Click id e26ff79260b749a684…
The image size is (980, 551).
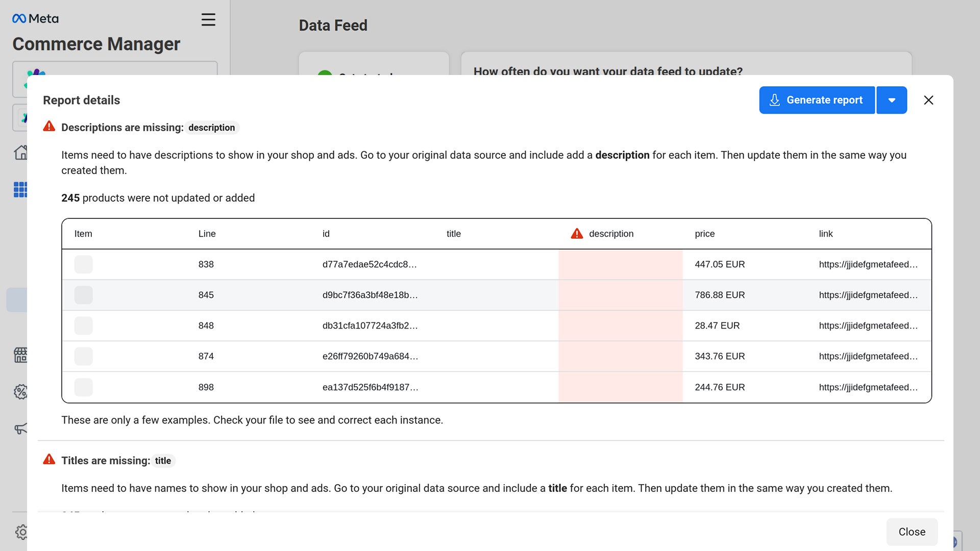[370, 356]
